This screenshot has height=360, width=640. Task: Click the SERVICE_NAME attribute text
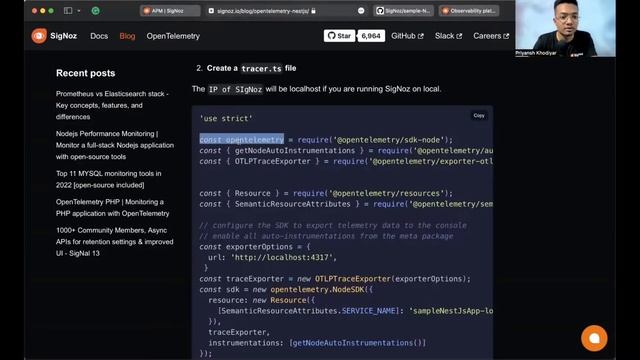369,311
